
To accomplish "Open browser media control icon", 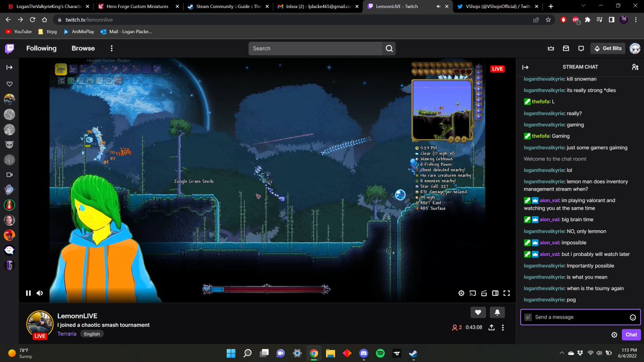I will point(600,19).
